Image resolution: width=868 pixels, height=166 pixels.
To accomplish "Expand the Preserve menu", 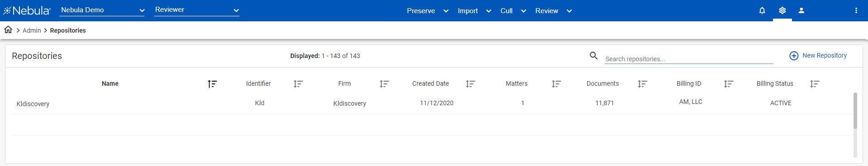I will tap(428, 11).
